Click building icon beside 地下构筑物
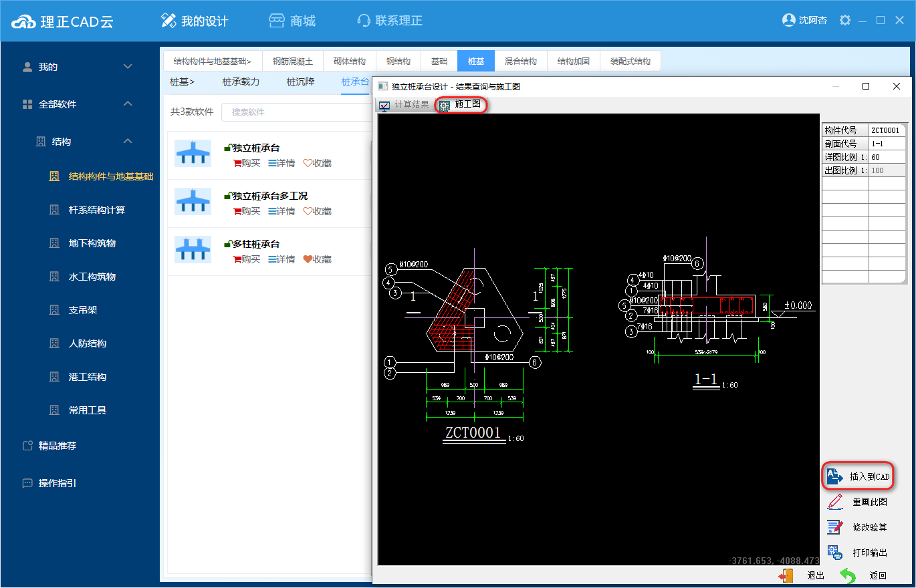This screenshot has height=588, width=916. click(x=54, y=243)
